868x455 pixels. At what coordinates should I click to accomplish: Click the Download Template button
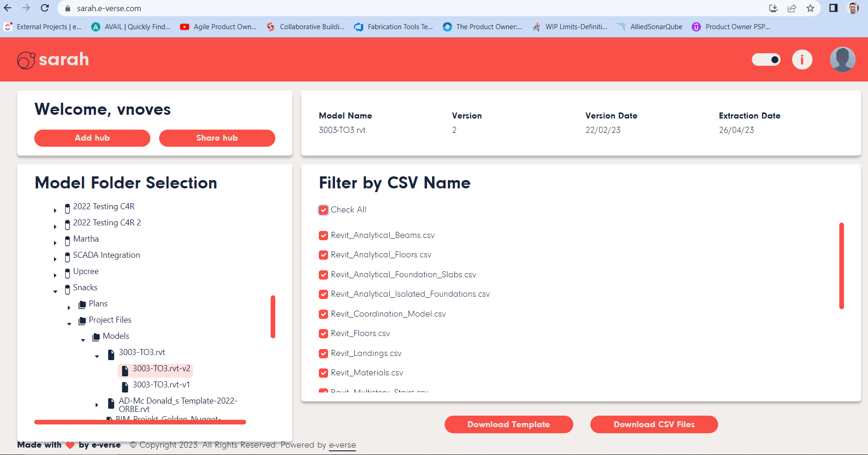508,424
